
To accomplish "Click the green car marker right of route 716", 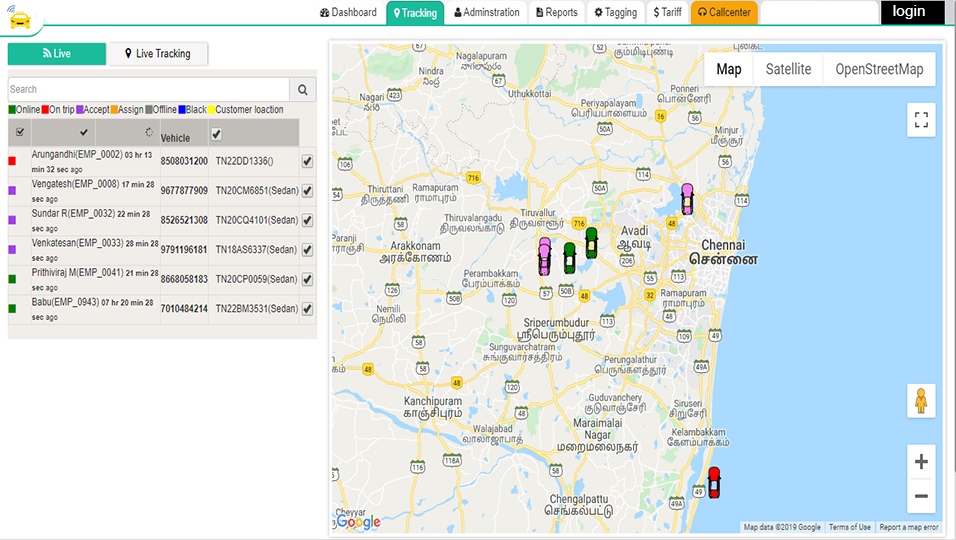I will [591, 243].
